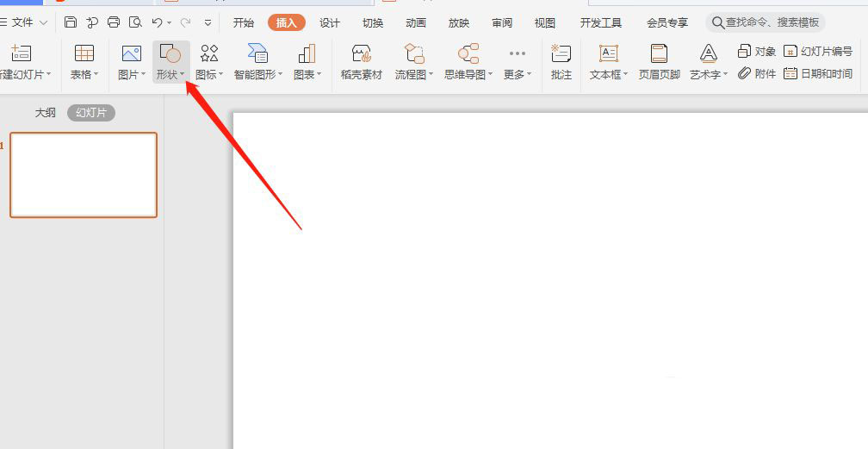
Task: Open the Review (审阅) tab
Action: 502,22
